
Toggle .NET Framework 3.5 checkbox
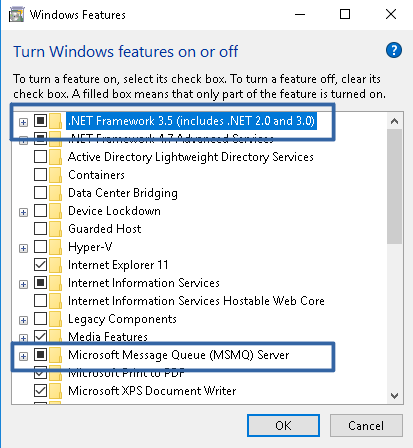coord(40,120)
